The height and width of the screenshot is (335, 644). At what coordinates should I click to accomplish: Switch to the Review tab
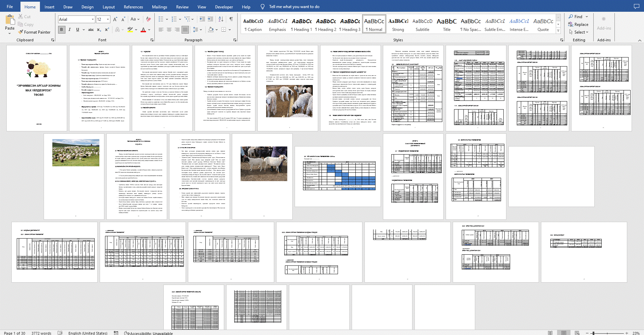182,7
